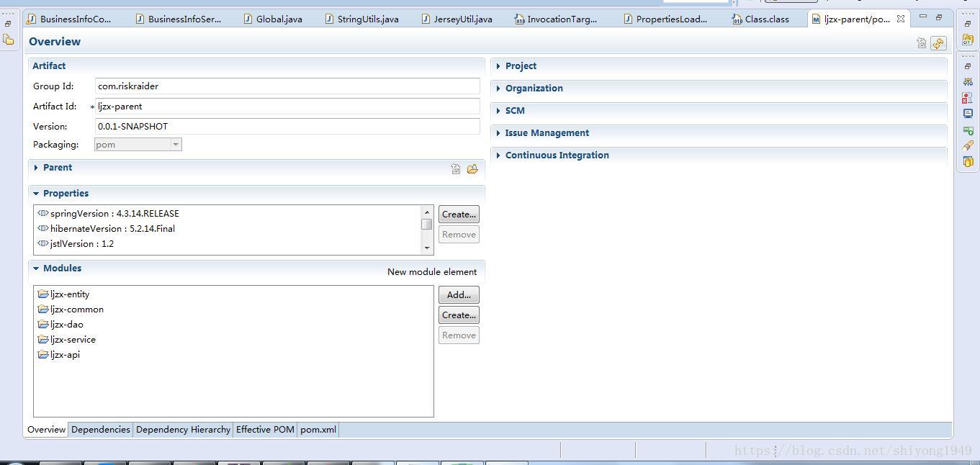Viewport: 980px width, 465px height.
Task: Click Add... button for Modules
Action: pyautogui.click(x=459, y=295)
